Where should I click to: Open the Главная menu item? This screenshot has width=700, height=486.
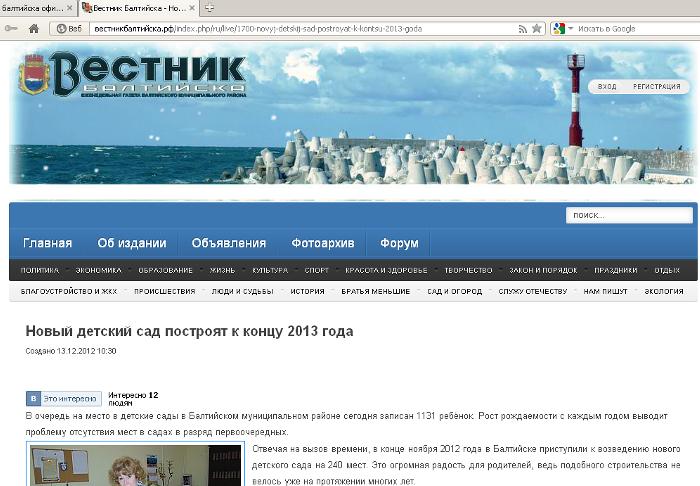(x=47, y=243)
